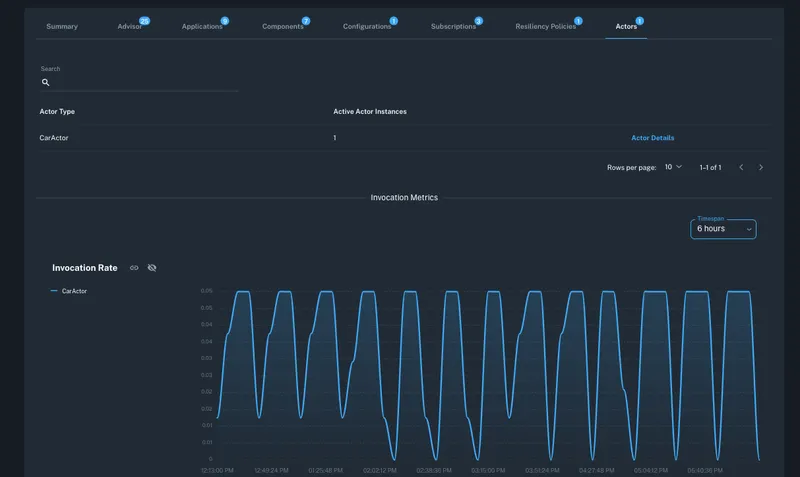Viewport: 800px width, 477px height.
Task: Hide the Invocation Rate chart
Action: [x=152, y=268]
